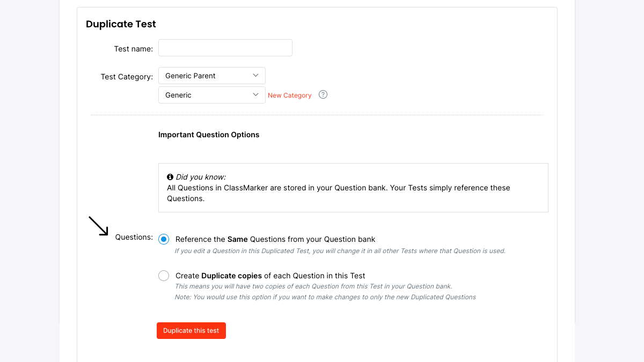
Task: Click the Important Question Options heading
Action: (209, 135)
